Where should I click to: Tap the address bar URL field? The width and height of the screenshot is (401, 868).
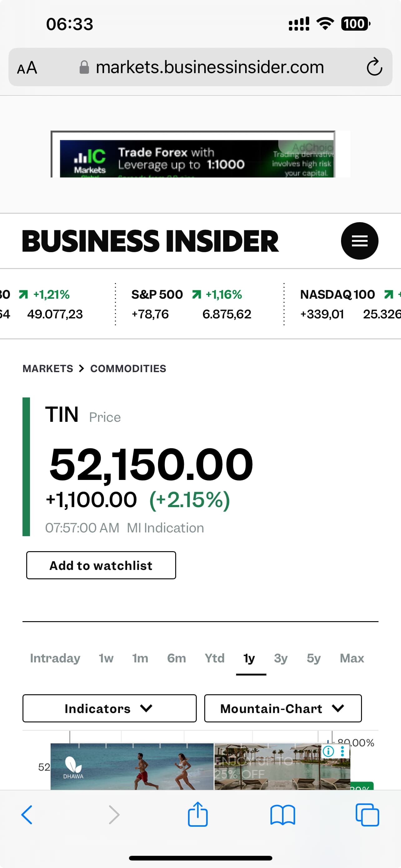(x=210, y=67)
